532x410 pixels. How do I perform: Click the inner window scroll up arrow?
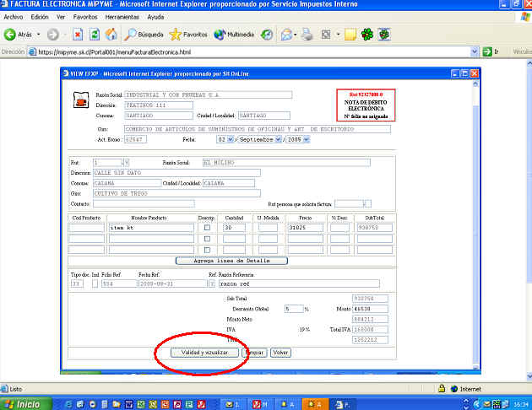tap(475, 84)
